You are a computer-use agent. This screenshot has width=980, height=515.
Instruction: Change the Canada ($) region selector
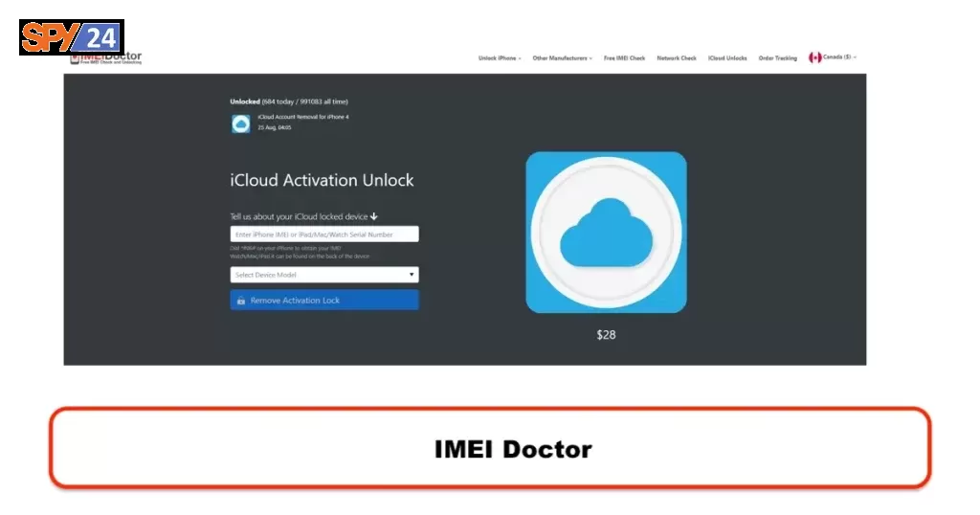pyautogui.click(x=834, y=57)
